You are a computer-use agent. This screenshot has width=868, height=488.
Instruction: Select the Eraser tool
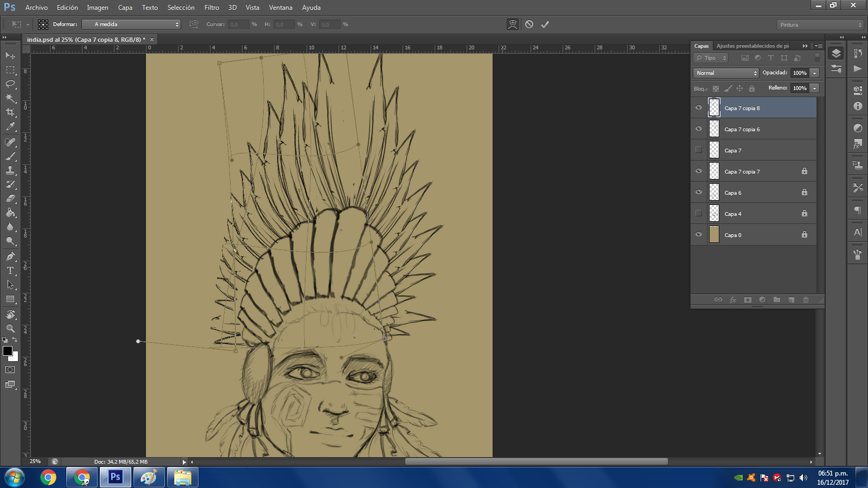tap(10, 198)
